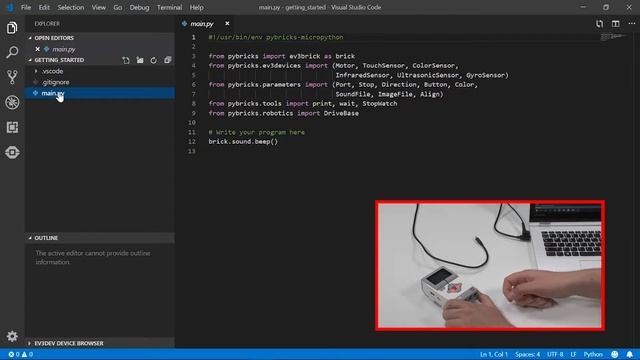This screenshot has height=360, width=640.
Task: Change the UTF-8 file encoding
Action: (x=555, y=354)
